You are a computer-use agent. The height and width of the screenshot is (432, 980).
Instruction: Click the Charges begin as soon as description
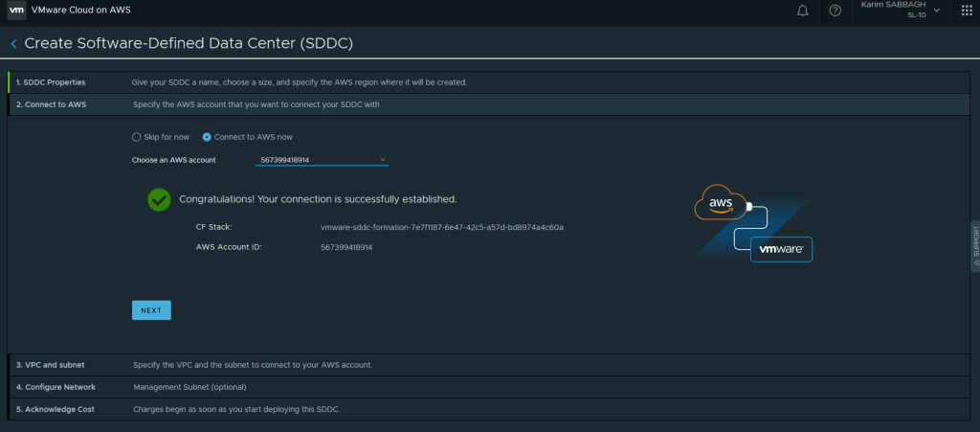236,409
